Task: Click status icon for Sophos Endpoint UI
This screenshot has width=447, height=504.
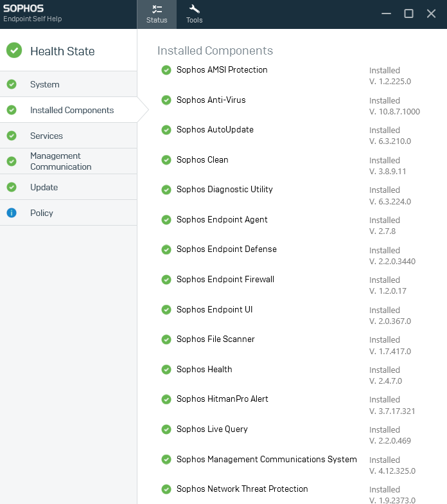Action: click(166, 310)
